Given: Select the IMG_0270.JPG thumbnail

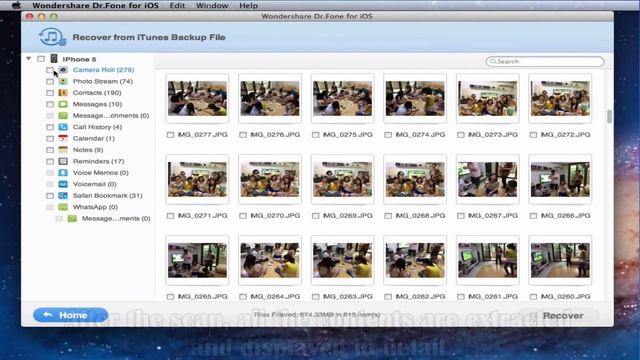Looking at the screenshot, I should click(x=270, y=179).
